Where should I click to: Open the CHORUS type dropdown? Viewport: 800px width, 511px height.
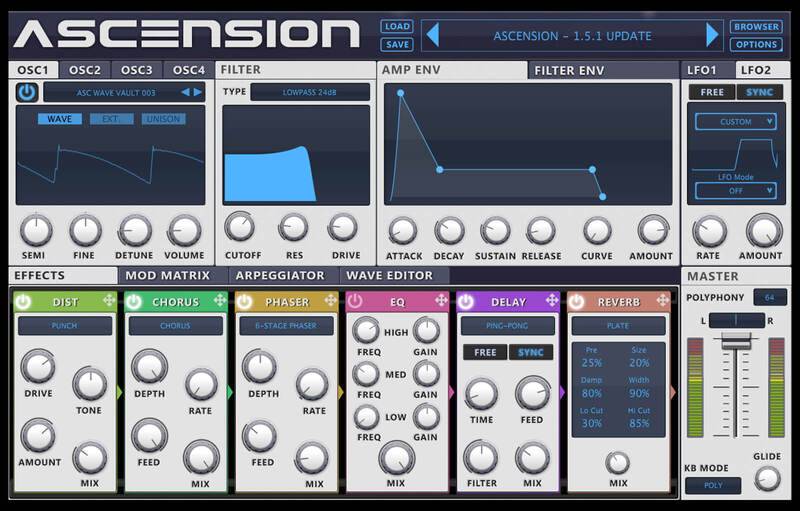pos(176,326)
